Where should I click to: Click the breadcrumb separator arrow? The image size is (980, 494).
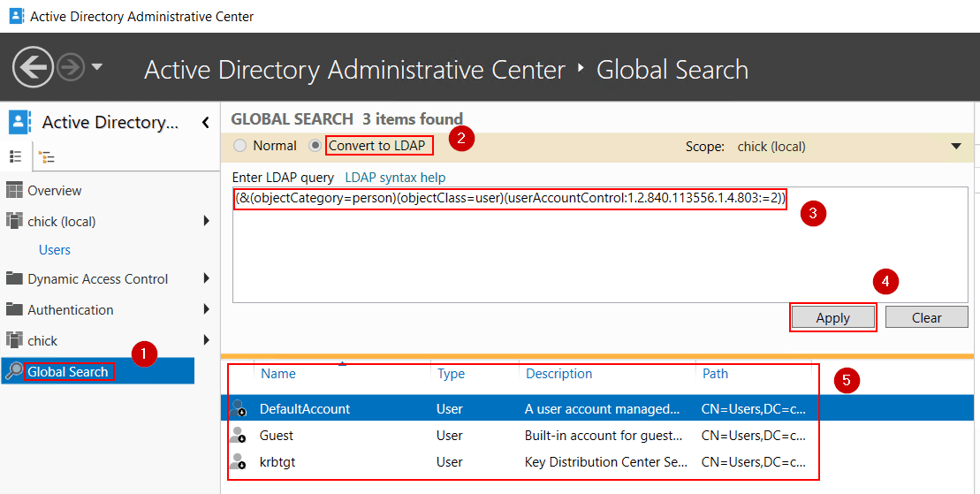(581, 67)
